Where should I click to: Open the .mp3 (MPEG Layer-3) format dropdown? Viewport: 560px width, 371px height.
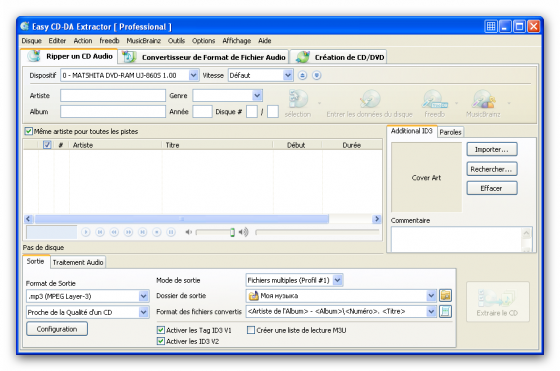(143, 296)
